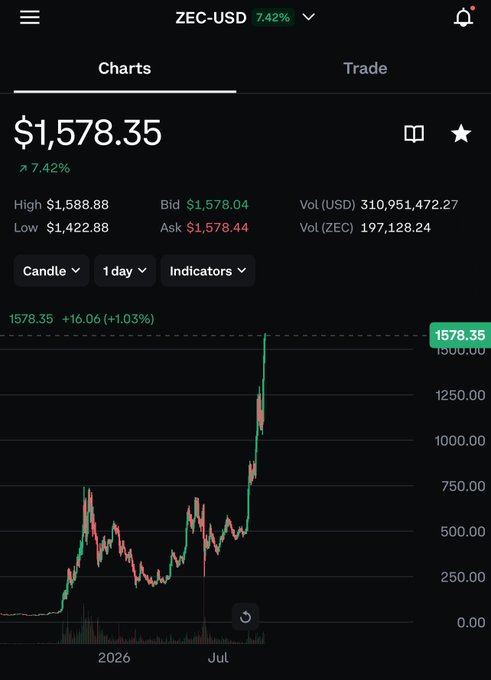Expand the ZEC-USD pair selector
The image size is (491, 680).
pyautogui.click(x=245, y=18)
